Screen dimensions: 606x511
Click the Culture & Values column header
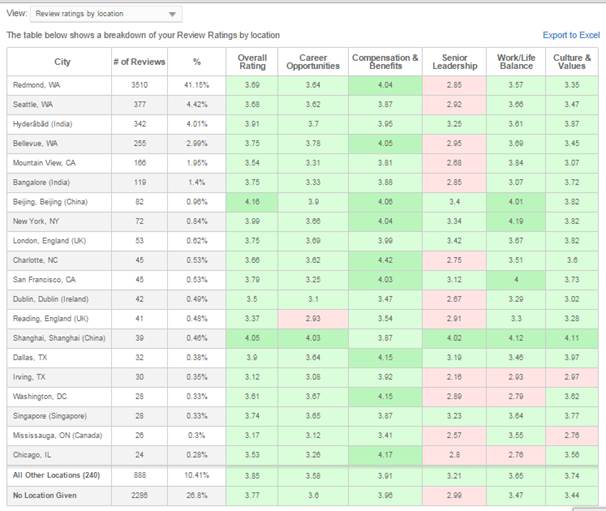572,62
